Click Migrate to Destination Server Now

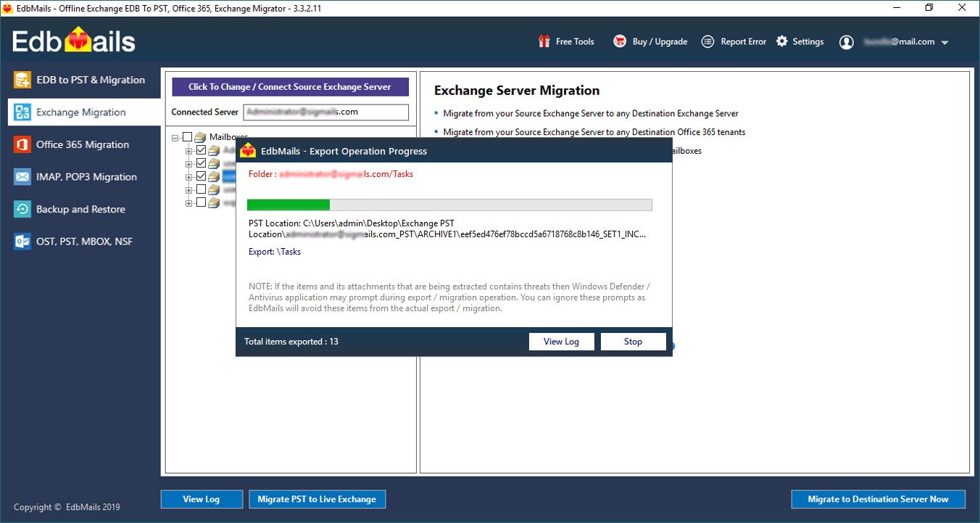878,499
